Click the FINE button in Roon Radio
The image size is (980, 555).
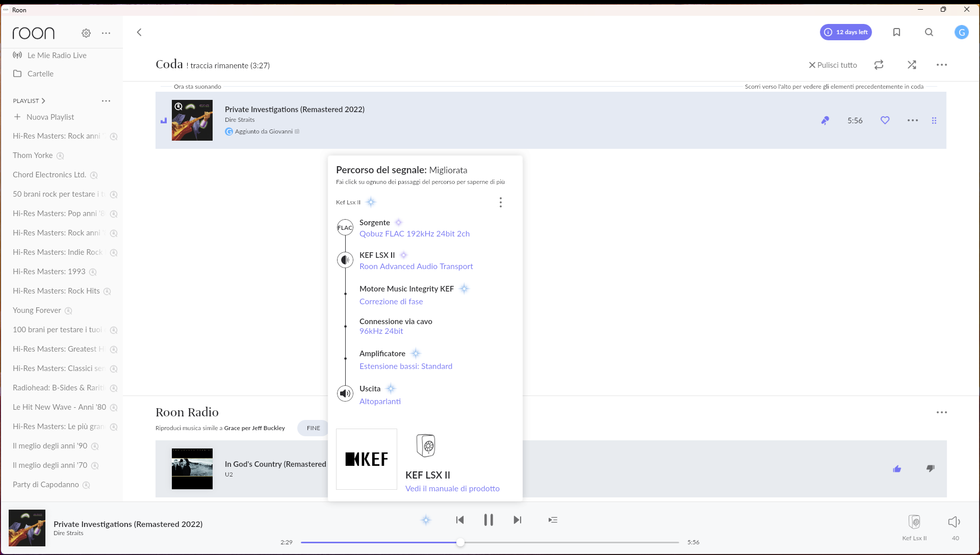(314, 428)
